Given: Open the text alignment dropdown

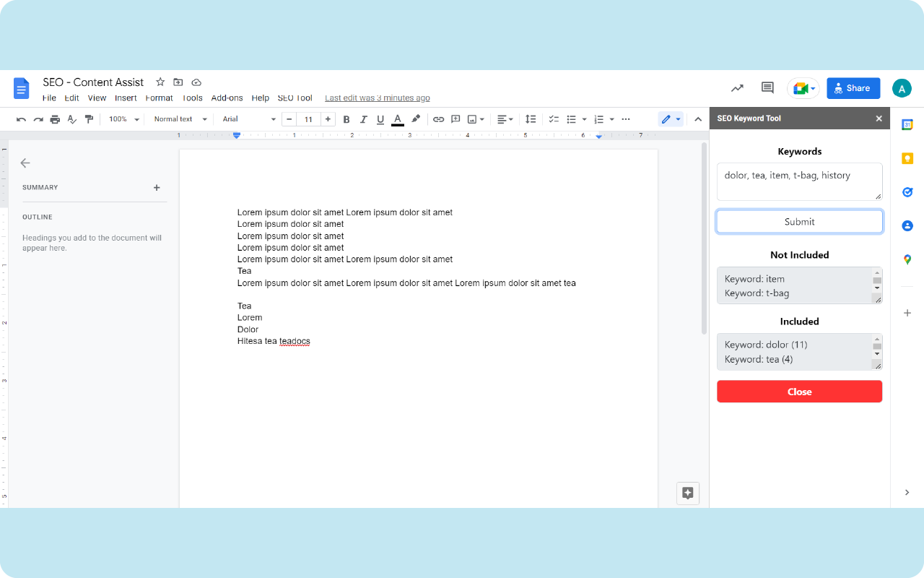Looking at the screenshot, I should click(505, 119).
